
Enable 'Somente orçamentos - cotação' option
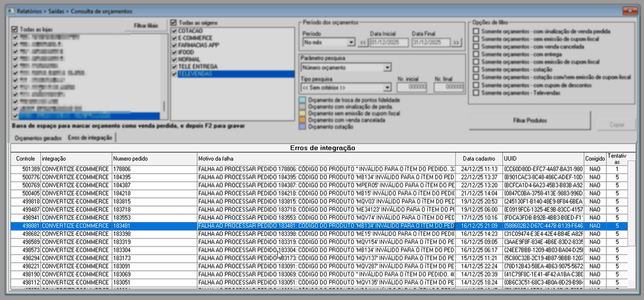[476, 70]
